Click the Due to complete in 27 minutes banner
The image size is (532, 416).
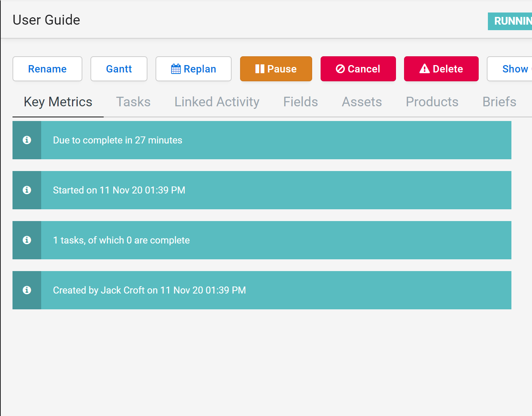276,140
